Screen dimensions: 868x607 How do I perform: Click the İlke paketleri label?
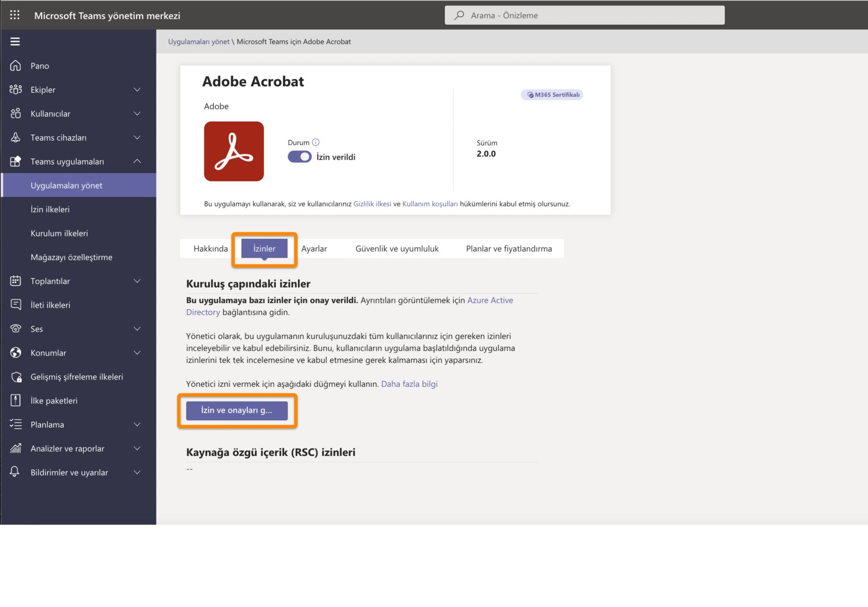click(x=54, y=401)
